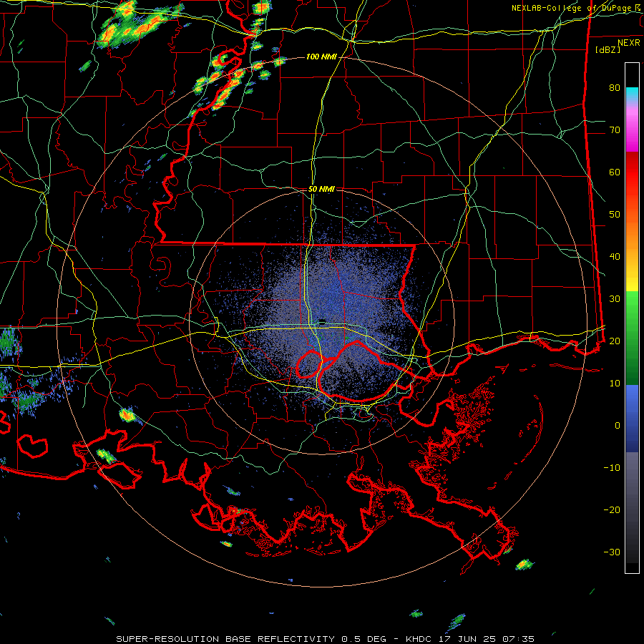Click the 'KHDC' radar site identifier

[419, 639]
